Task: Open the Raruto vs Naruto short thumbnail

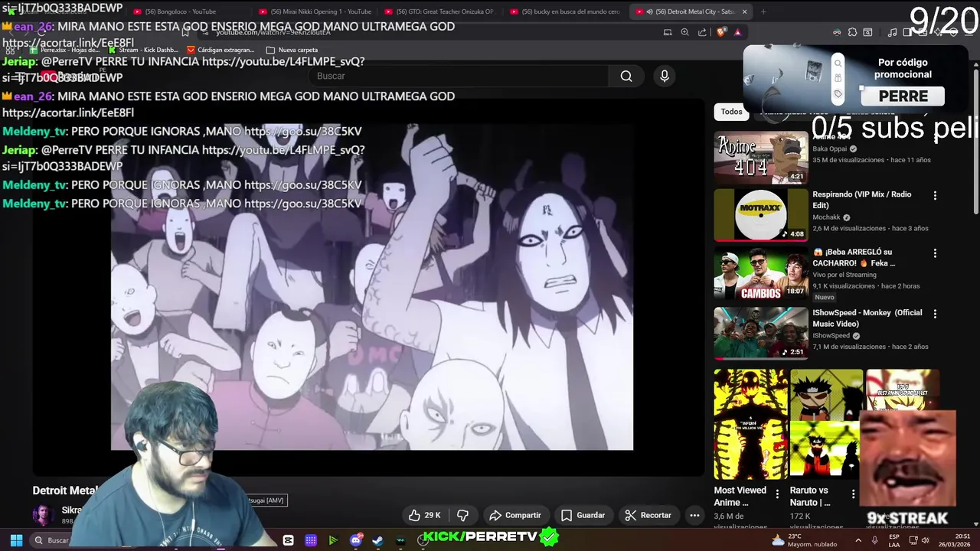Action: click(825, 424)
